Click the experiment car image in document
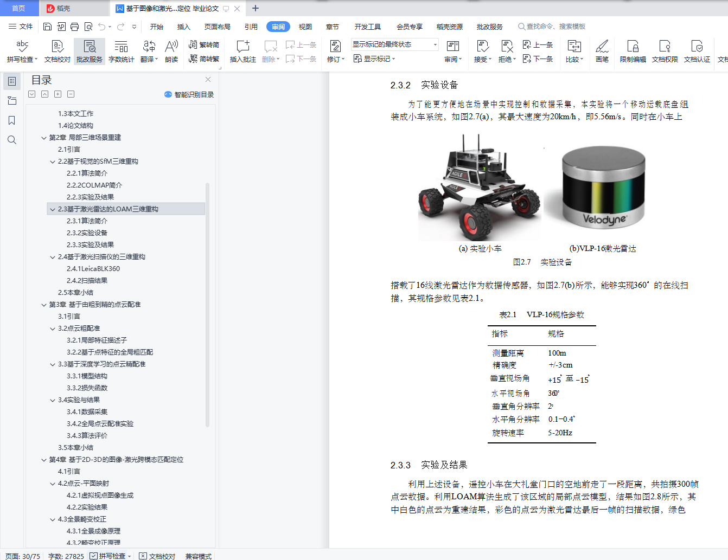 (x=480, y=188)
